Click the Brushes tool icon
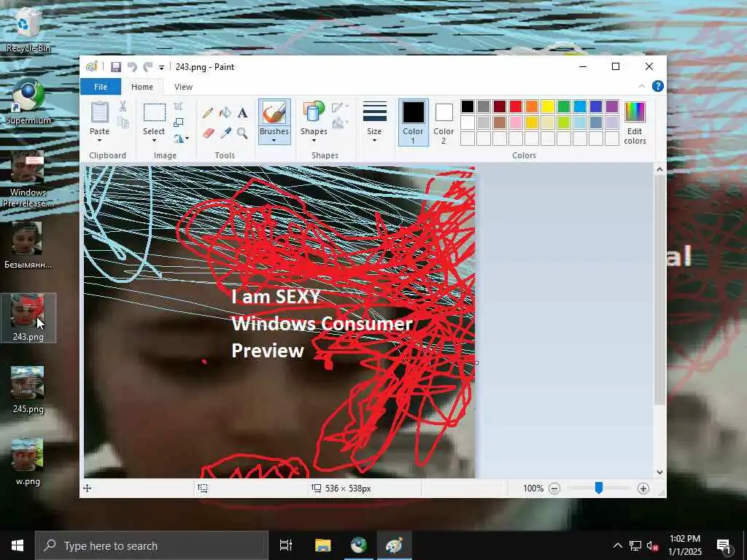Image resolution: width=747 pixels, height=560 pixels. pos(274,113)
